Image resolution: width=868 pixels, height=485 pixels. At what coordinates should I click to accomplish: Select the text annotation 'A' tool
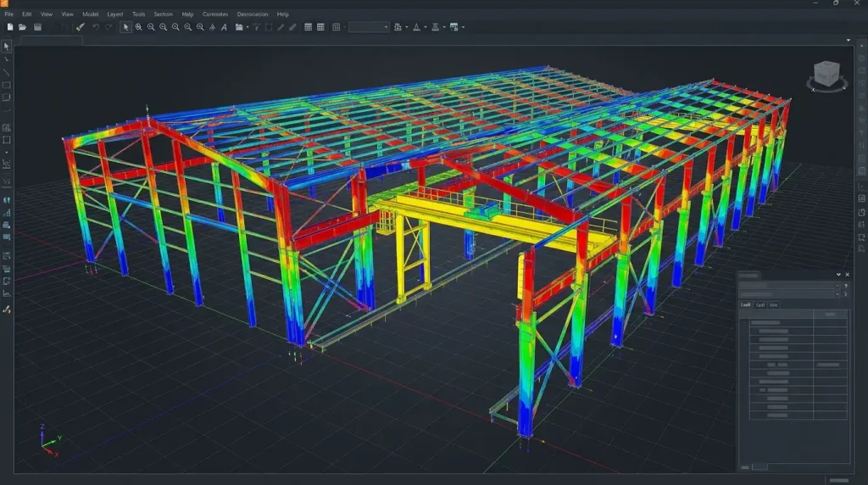tap(224, 27)
